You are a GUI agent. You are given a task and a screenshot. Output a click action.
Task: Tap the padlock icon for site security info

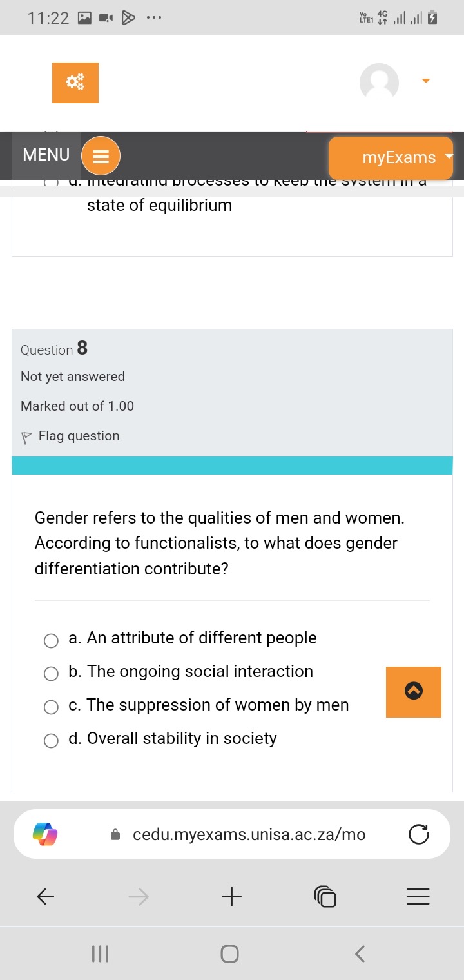115,834
